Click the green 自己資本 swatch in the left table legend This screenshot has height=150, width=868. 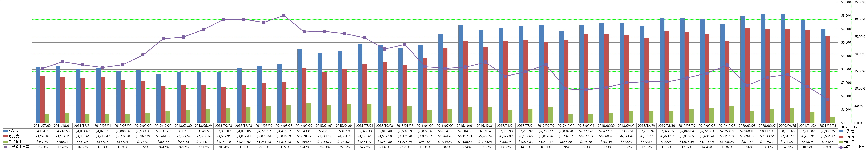coord(6,142)
